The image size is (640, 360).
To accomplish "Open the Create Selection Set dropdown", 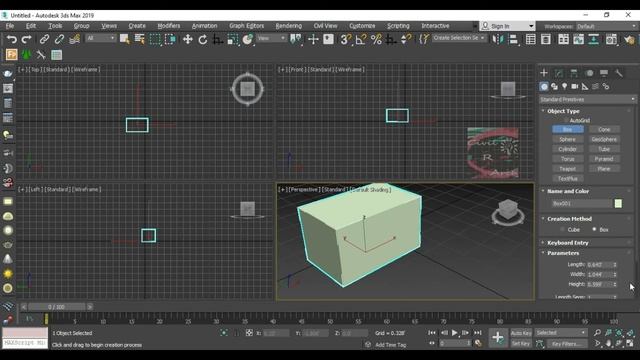I will click(x=459, y=38).
